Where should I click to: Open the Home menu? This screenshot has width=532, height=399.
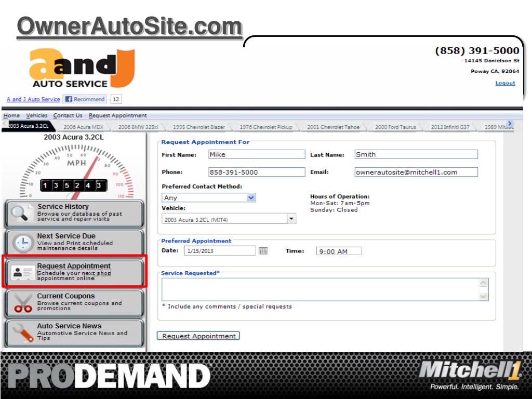[11, 115]
